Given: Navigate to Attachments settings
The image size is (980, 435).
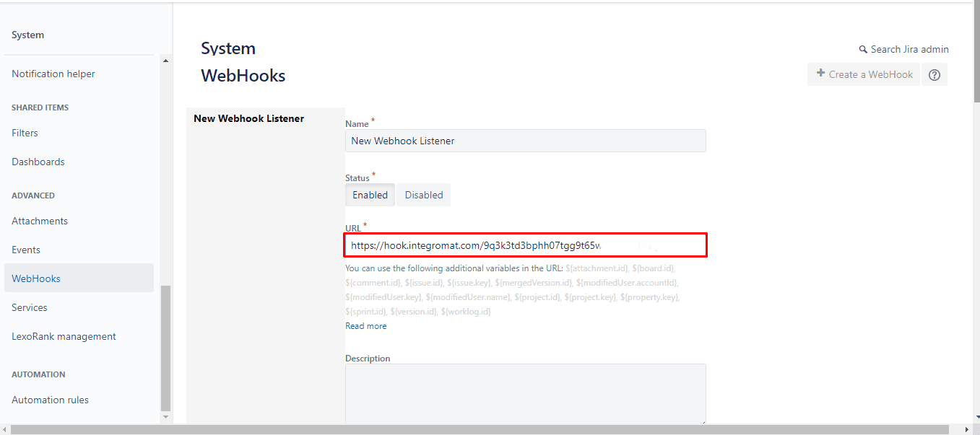Looking at the screenshot, I should coord(40,221).
